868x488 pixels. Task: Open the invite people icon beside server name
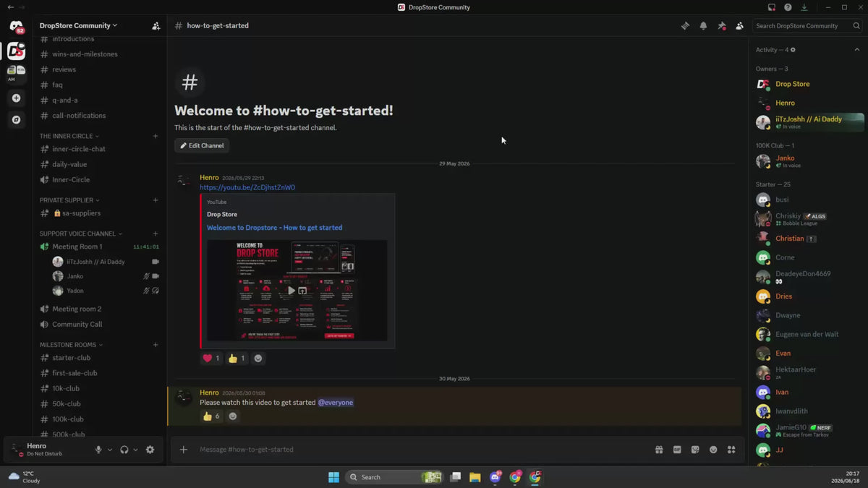pyautogui.click(x=156, y=26)
